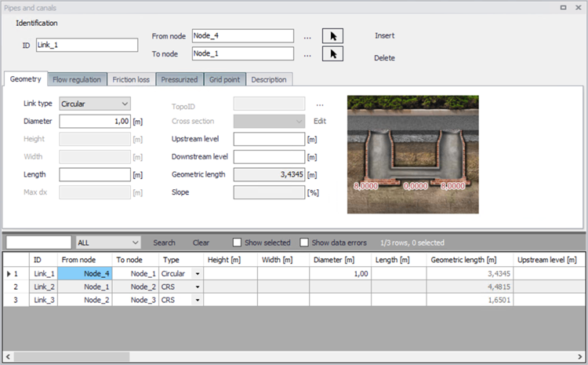Viewport: 588px width, 365px height.
Task: Click the Delete button
Action: click(384, 58)
